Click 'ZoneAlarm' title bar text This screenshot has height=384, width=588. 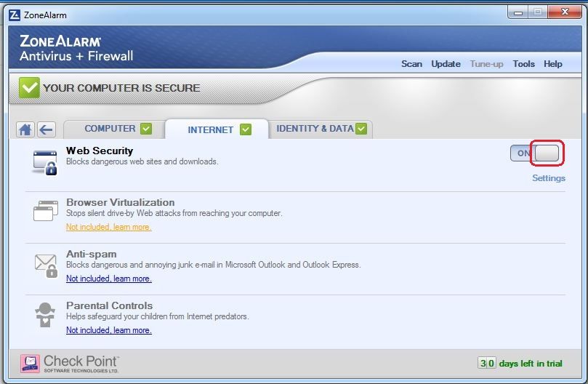(x=45, y=15)
